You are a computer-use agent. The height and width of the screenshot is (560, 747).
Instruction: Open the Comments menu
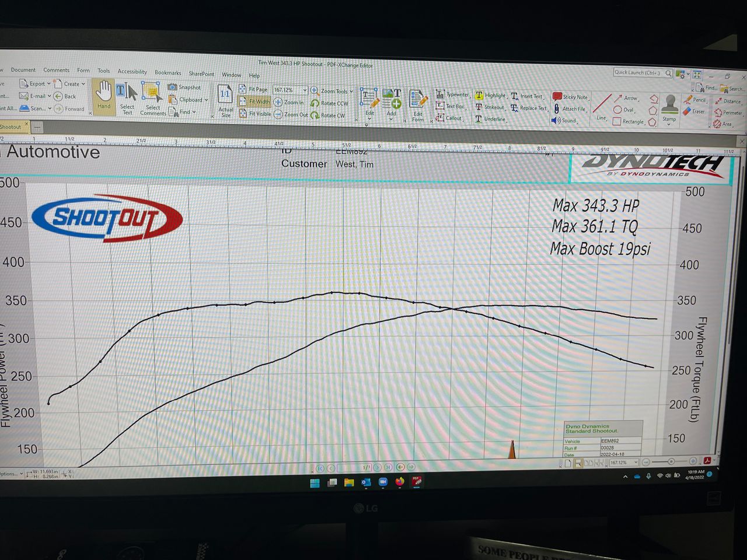pyautogui.click(x=56, y=70)
